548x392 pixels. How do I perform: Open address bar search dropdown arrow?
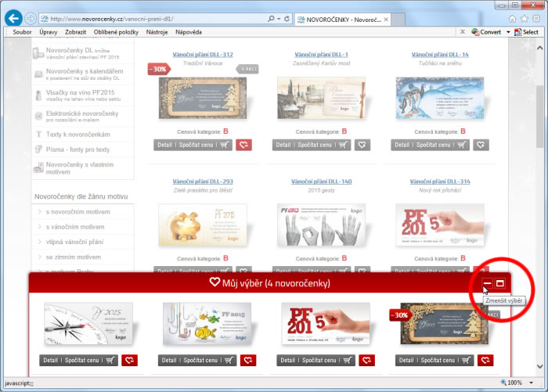pos(279,19)
